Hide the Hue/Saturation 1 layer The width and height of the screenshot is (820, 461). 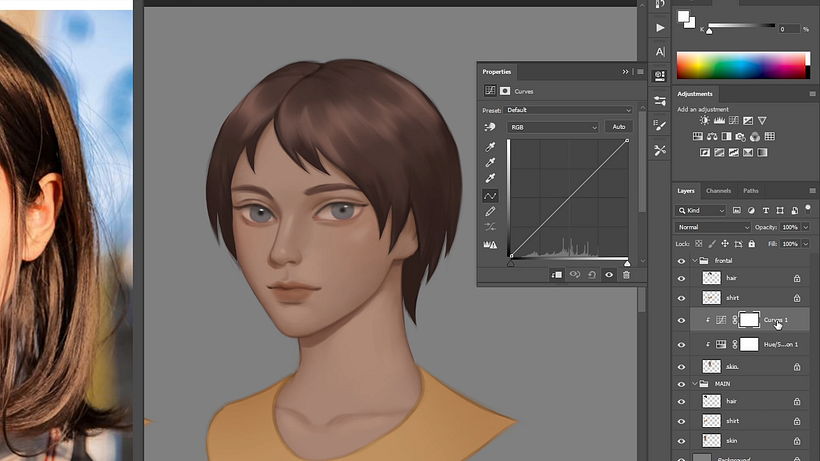pyautogui.click(x=681, y=345)
